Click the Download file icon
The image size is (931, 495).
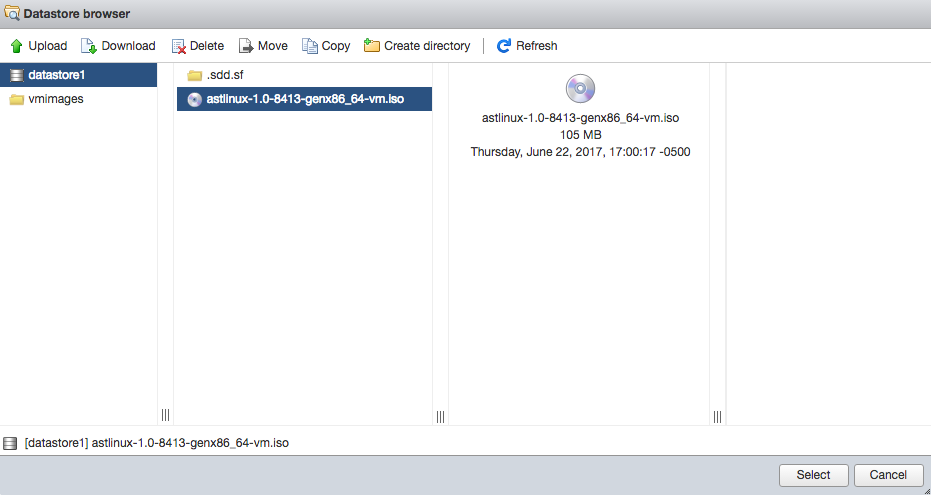pos(89,46)
